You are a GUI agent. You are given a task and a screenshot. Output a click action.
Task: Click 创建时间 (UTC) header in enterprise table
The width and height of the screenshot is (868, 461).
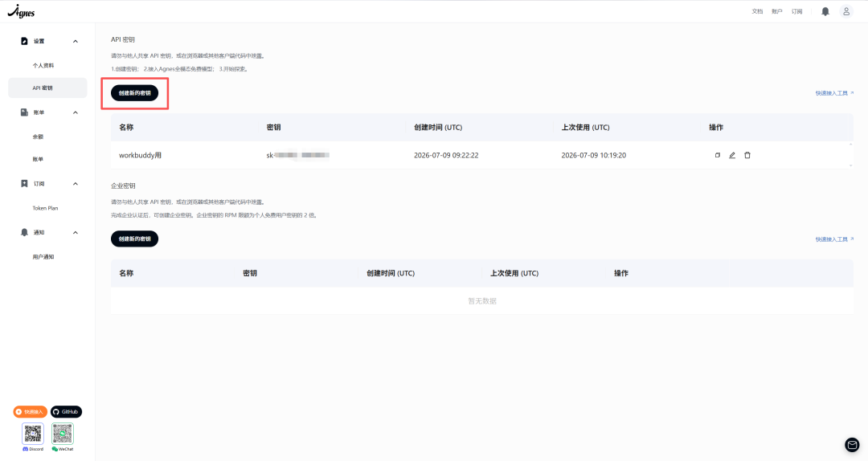click(x=391, y=273)
